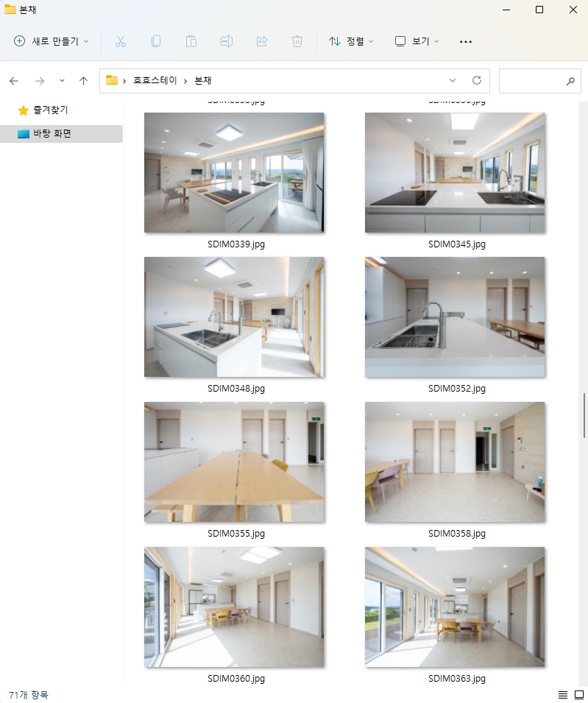Screen dimensions: 588x703
Task: Click the Share icon
Action: tap(262, 41)
